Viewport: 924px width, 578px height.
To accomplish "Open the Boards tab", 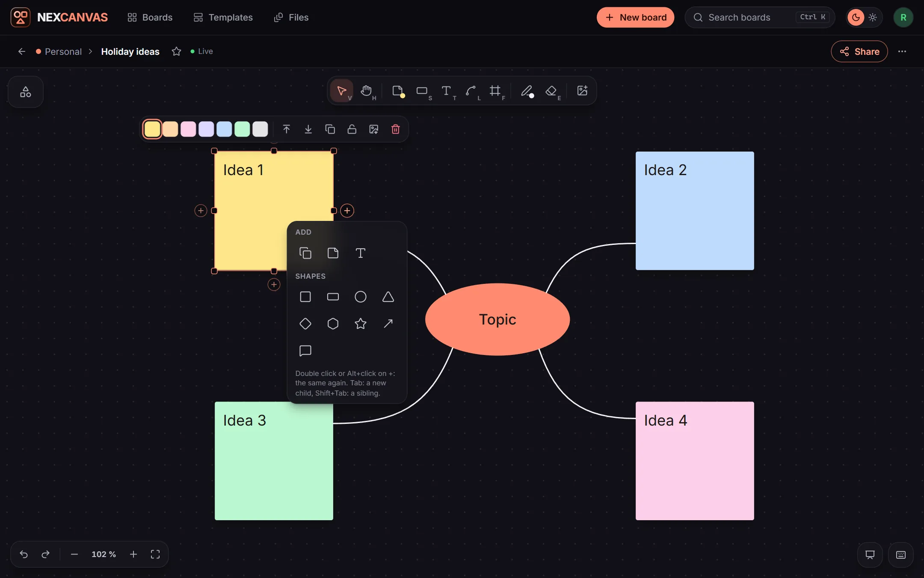I will pyautogui.click(x=150, y=18).
